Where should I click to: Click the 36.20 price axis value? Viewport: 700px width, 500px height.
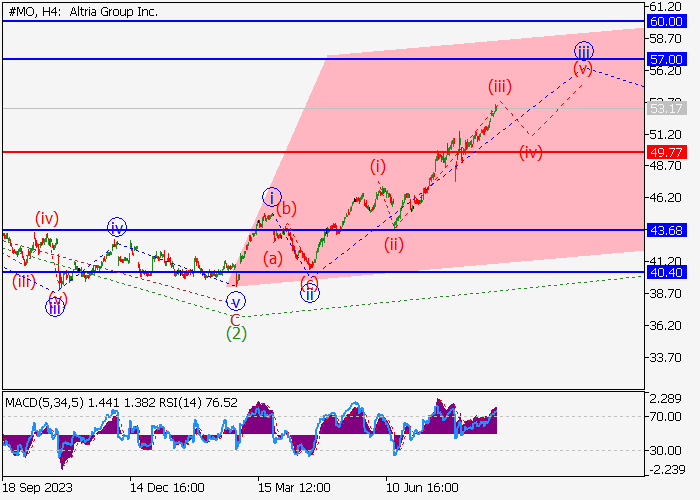[x=665, y=326]
